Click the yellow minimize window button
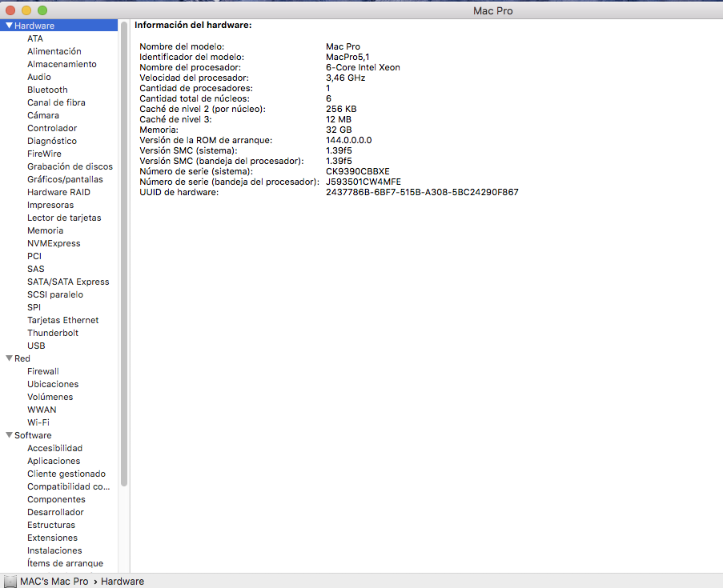 click(x=26, y=10)
